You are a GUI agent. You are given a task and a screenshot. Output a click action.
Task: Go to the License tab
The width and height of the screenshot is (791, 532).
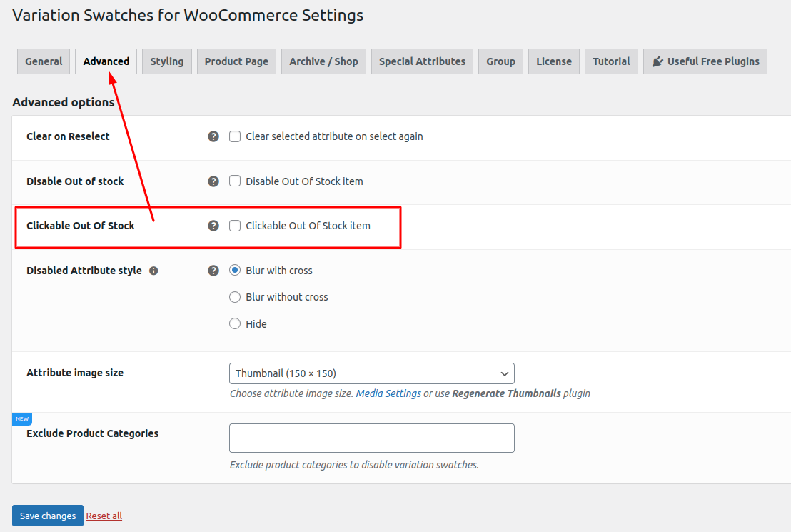coord(554,61)
